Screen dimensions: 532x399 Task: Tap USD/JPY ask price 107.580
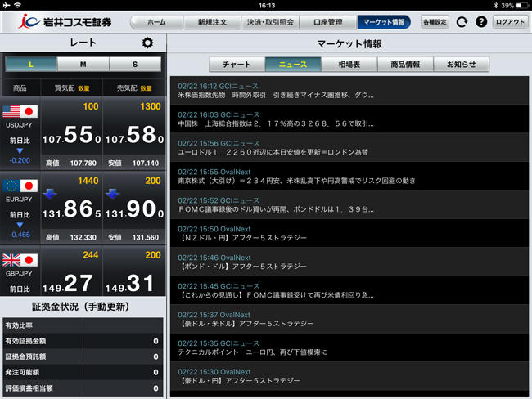[134, 135]
